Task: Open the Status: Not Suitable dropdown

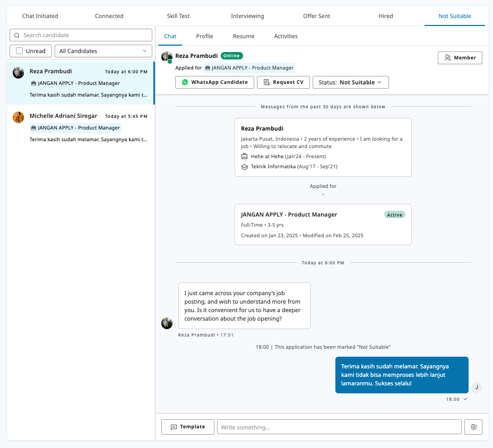Action: tap(351, 82)
